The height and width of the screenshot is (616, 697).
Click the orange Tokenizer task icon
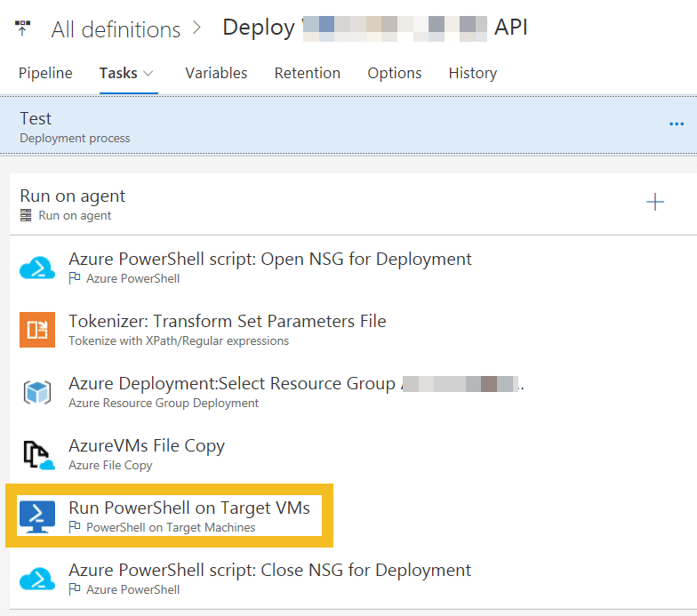(37, 330)
